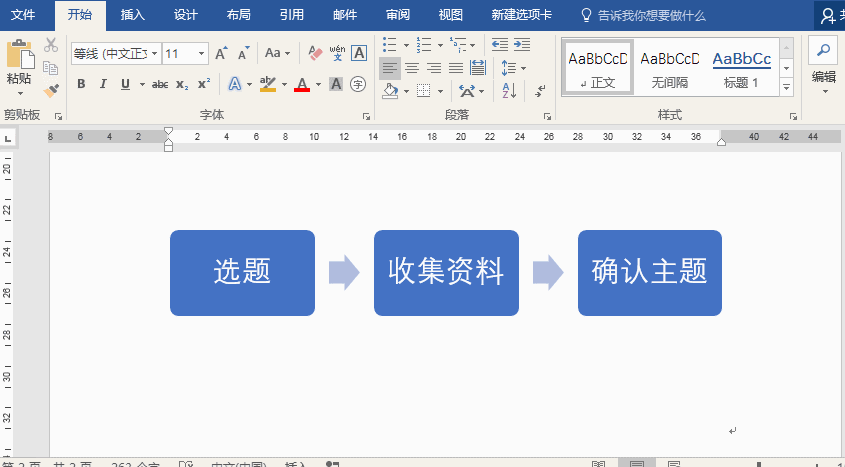Align text left
The image size is (845, 467).
390,68
